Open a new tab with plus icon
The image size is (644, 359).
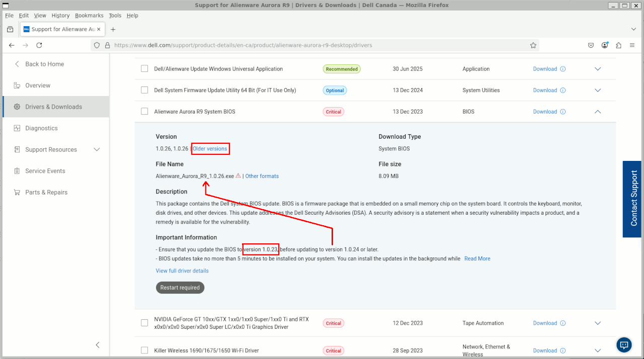pos(113,29)
